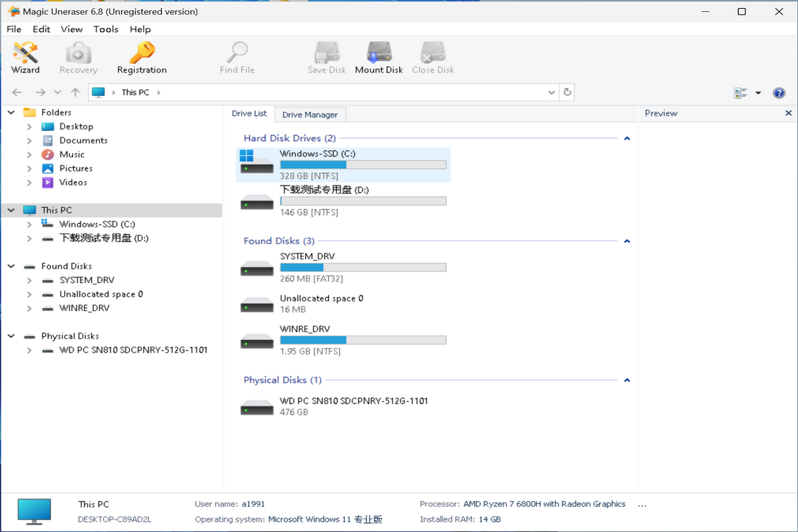The image size is (798, 532).
Task: Open the Tools menu
Action: [106, 29]
